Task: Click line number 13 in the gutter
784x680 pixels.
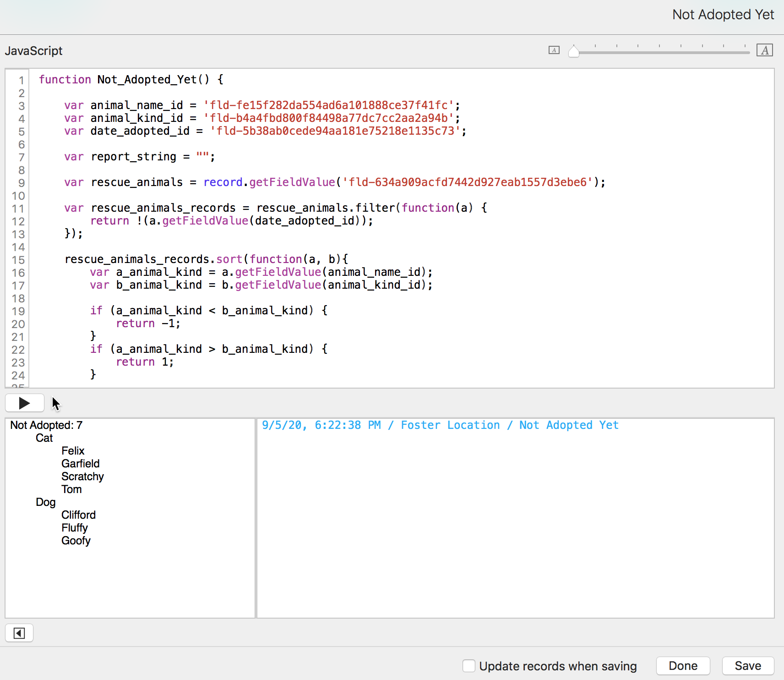Action: point(18,235)
